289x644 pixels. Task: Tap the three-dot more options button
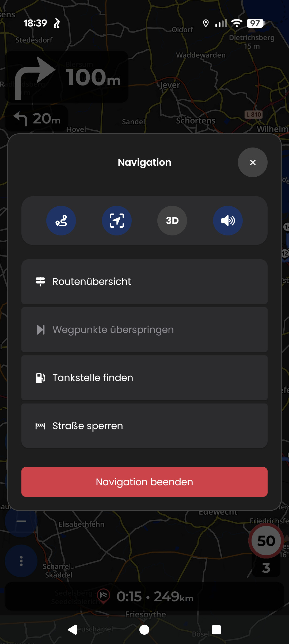21,561
